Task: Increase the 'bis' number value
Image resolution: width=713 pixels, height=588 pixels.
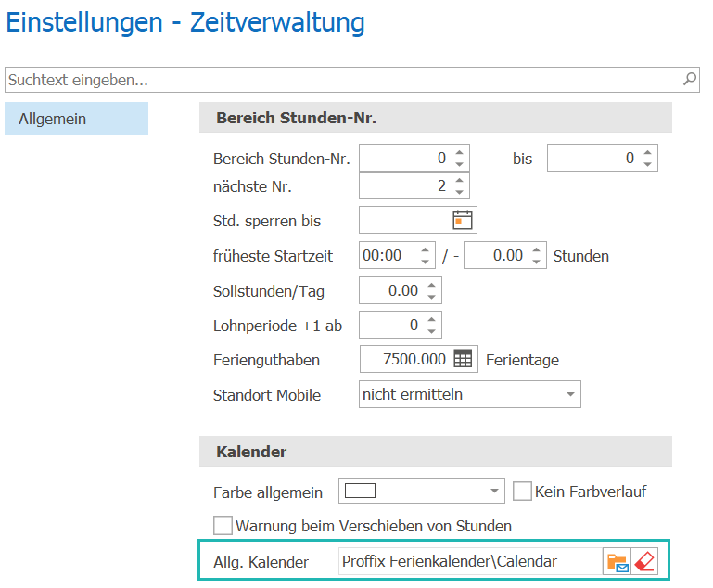Action: [647, 152]
